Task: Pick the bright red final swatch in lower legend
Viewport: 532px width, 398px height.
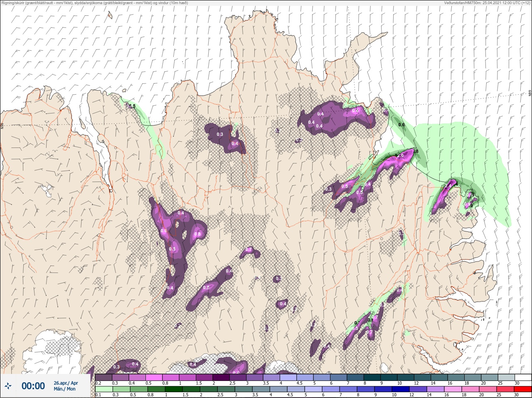Action: [x=522, y=389]
